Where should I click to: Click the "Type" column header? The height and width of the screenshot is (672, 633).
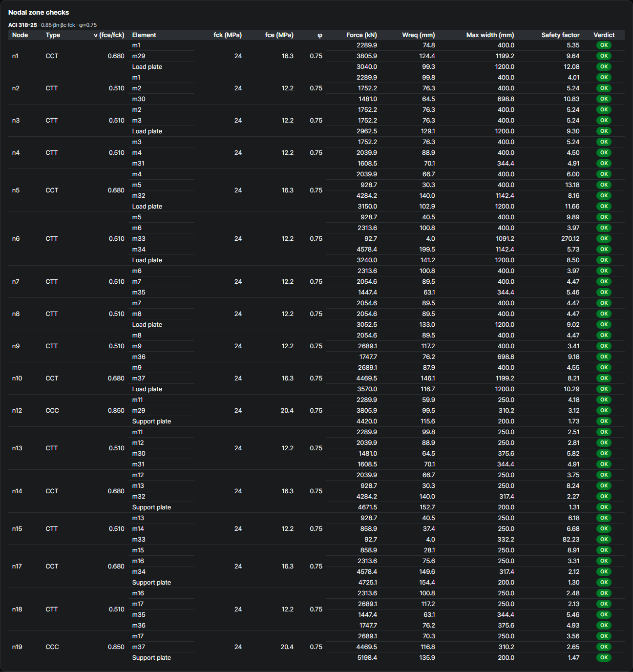pyautogui.click(x=53, y=35)
